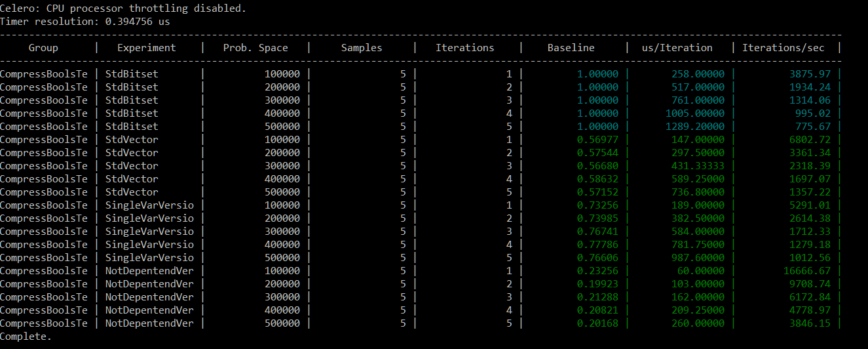The width and height of the screenshot is (868, 349).
Task: Click the Iterations/sec value 3846.15
Action: pos(810,323)
